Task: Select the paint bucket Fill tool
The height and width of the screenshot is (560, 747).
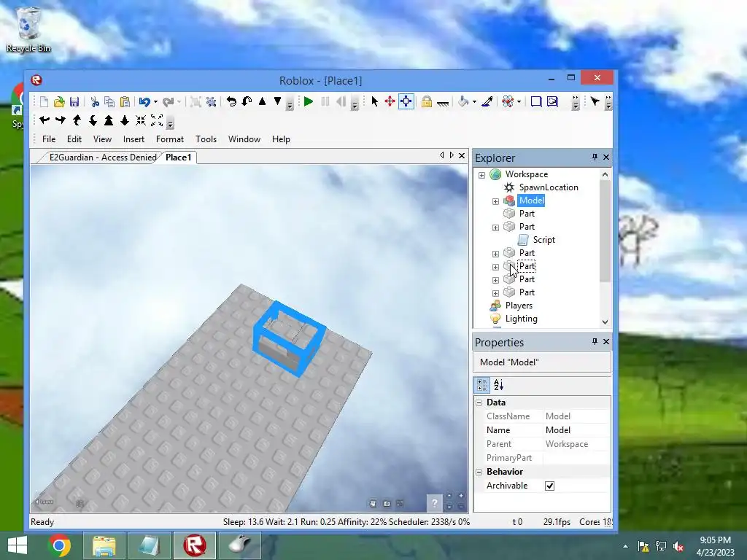Action: [463, 101]
